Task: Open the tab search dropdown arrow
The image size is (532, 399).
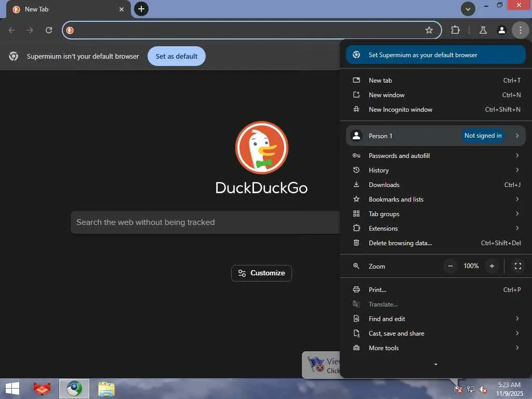Action: click(x=468, y=9)
